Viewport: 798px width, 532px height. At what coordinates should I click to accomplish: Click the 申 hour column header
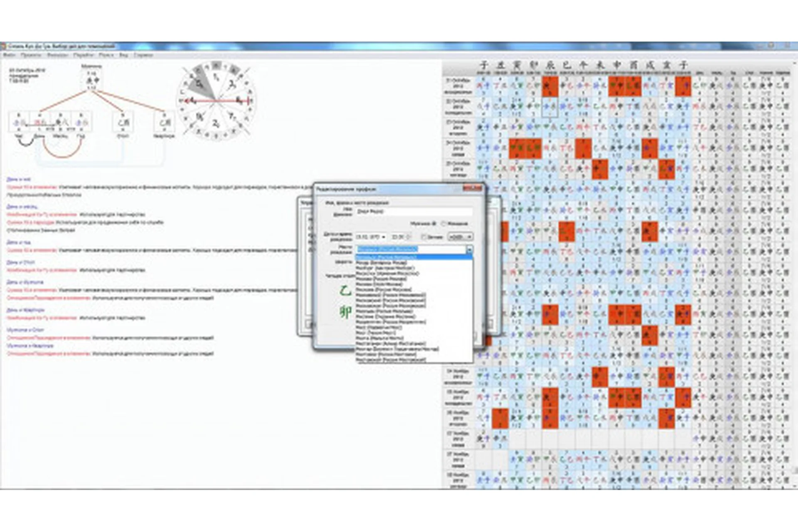[617, 65]
